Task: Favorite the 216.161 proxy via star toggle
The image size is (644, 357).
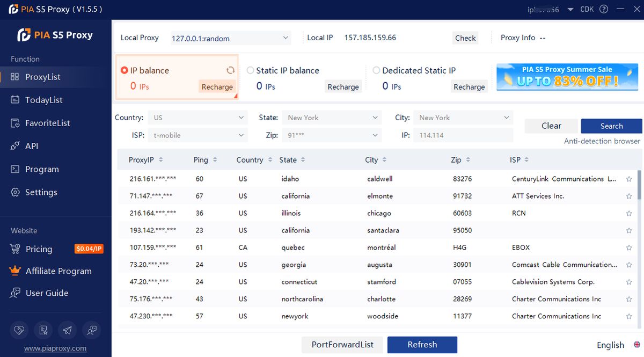Action: 628,179
